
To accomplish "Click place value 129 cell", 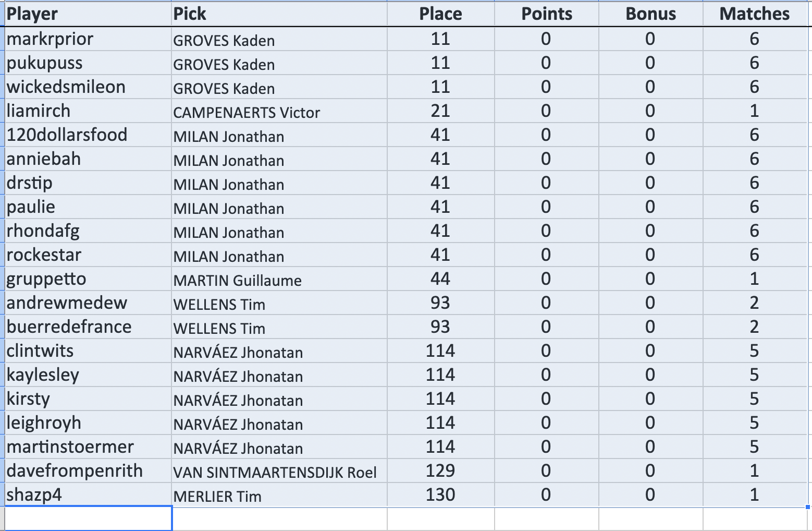I will click(440, 471).
